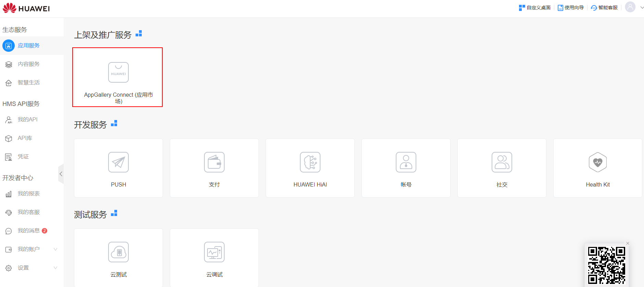The width and height of the screenshot is (644, 287).
Task: Open the user avatar dropdown arrow
Action: (x=642, y=8)
